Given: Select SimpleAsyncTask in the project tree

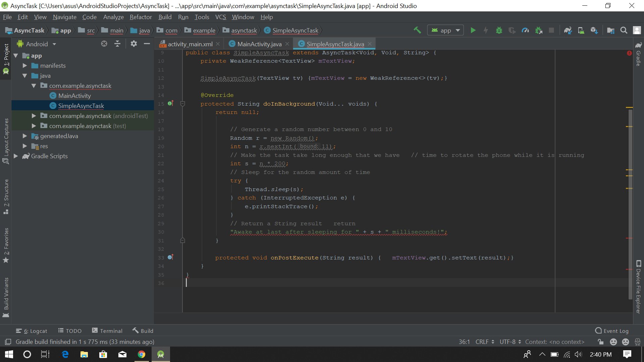Looking at the screenshot, I should 80,106.
